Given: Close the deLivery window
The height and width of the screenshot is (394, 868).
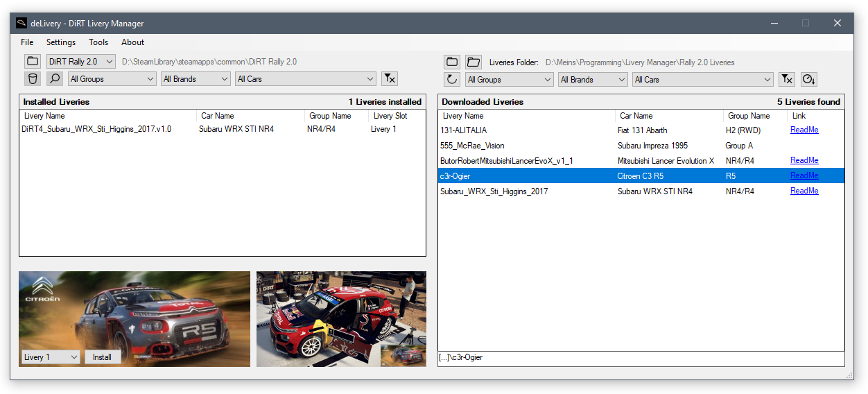Looking at the screenshot, I should point(837,23).
